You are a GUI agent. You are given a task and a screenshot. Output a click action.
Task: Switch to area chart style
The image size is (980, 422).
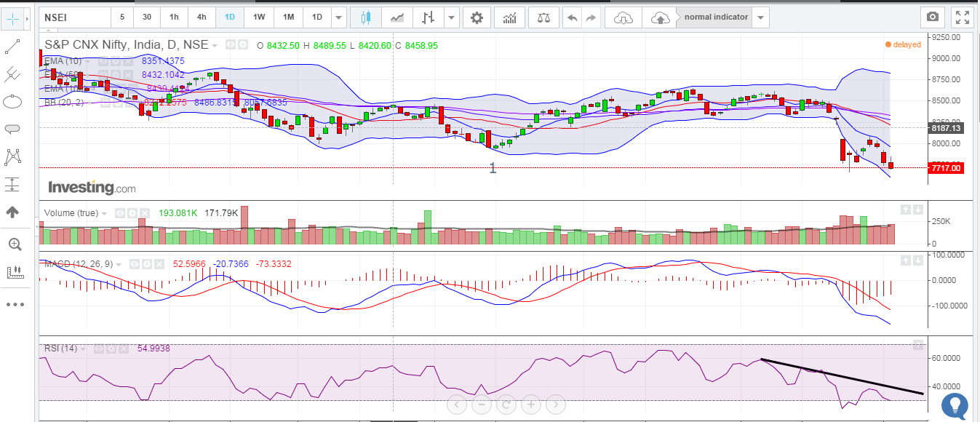click(x=397, y=17)
